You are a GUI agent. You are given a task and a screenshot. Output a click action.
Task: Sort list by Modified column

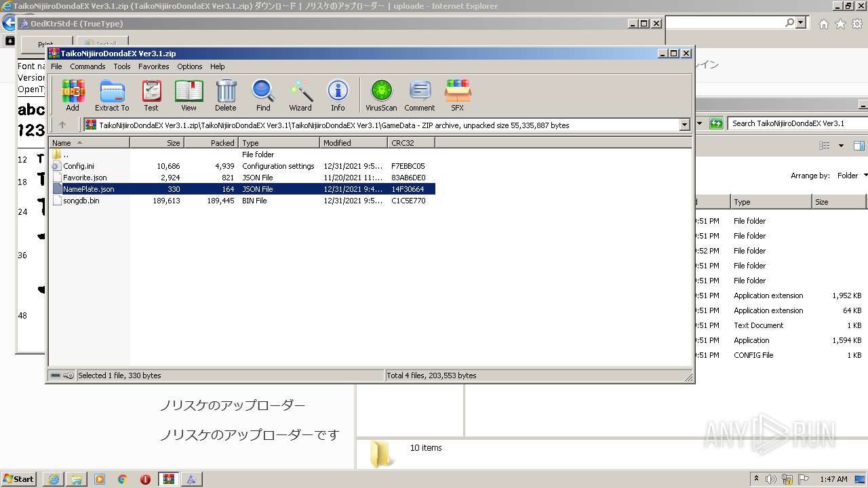click(353, 143)
